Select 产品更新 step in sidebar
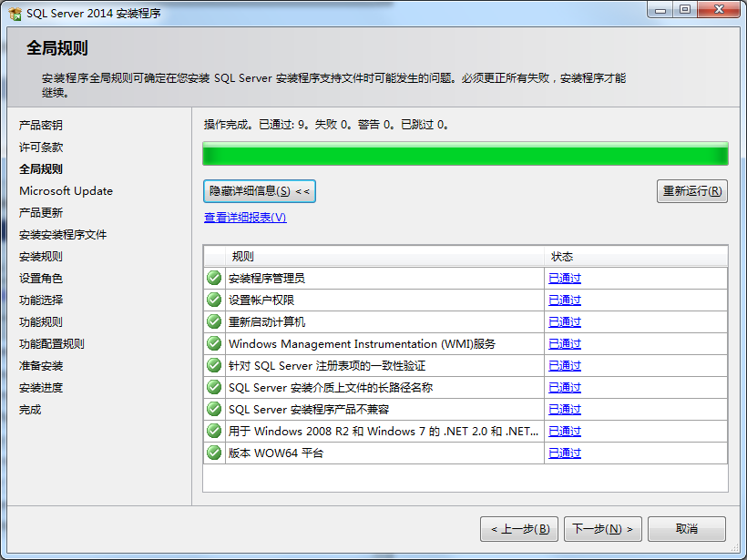This screenshot has height=560, width=747. point(41,213)
